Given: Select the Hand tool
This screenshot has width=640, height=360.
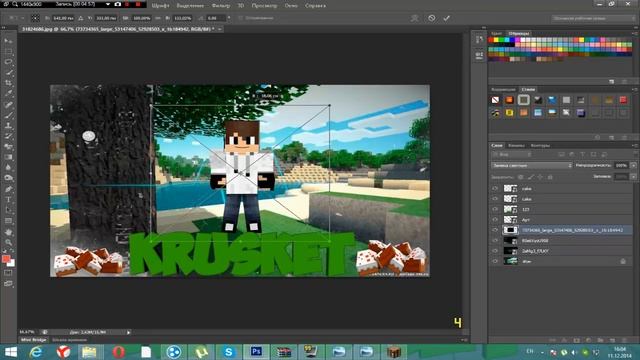Looking at the screenshot, I should [8, 232].
